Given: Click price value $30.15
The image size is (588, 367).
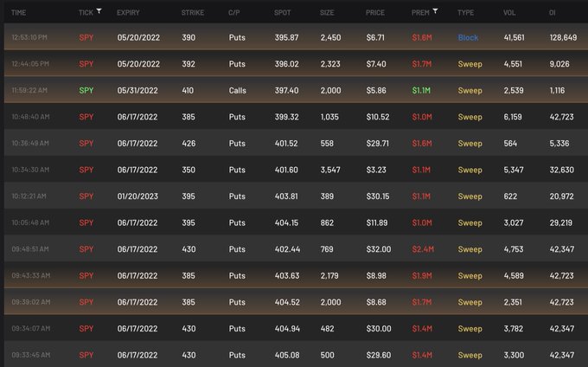Looking at the screenshot, I should (378, 196).
